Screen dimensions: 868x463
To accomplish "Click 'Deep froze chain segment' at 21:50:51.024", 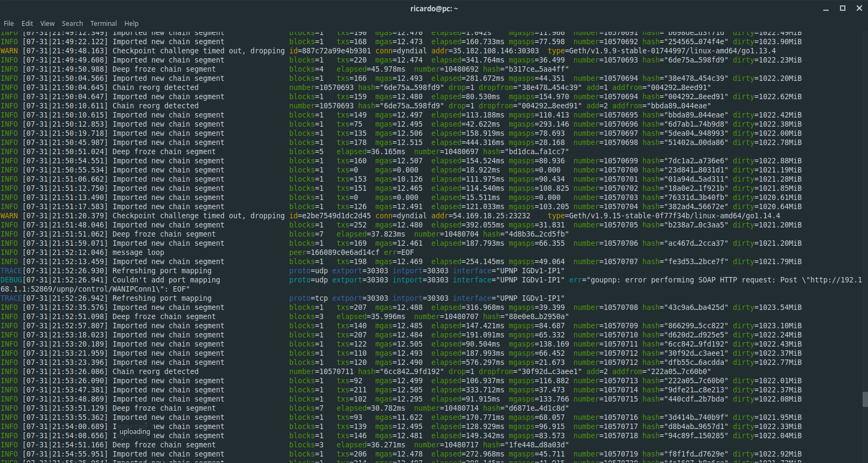I will point(164,151).
